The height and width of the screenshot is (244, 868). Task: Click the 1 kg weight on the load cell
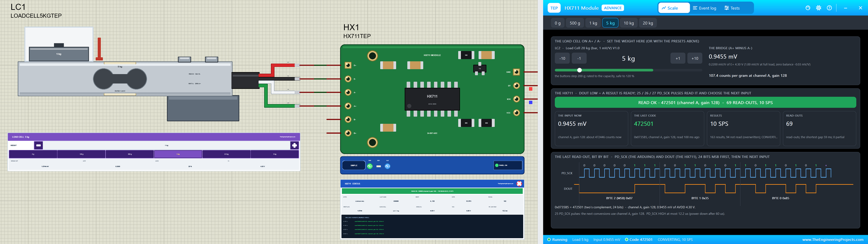pyautogui.click(x=59, y=54)
